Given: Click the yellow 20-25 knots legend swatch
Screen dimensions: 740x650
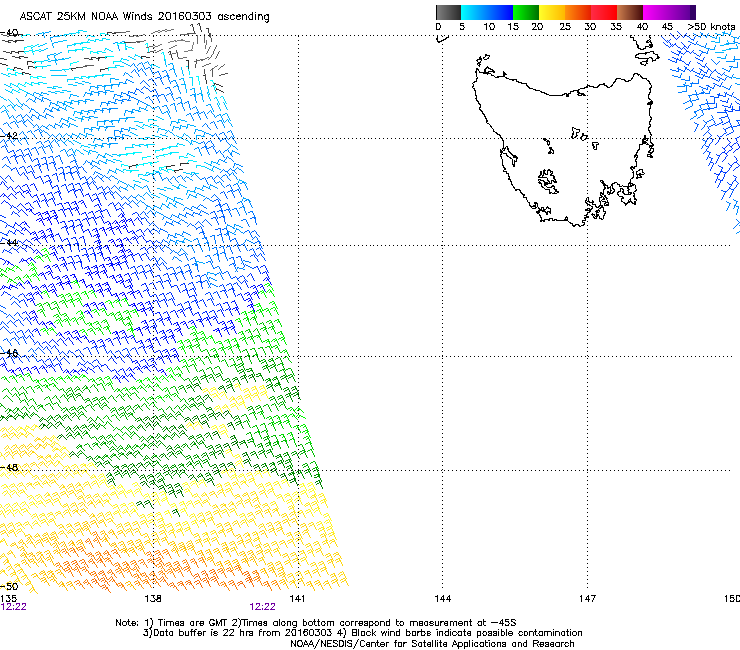Looking at the screenshot, I should coord(552,12).
